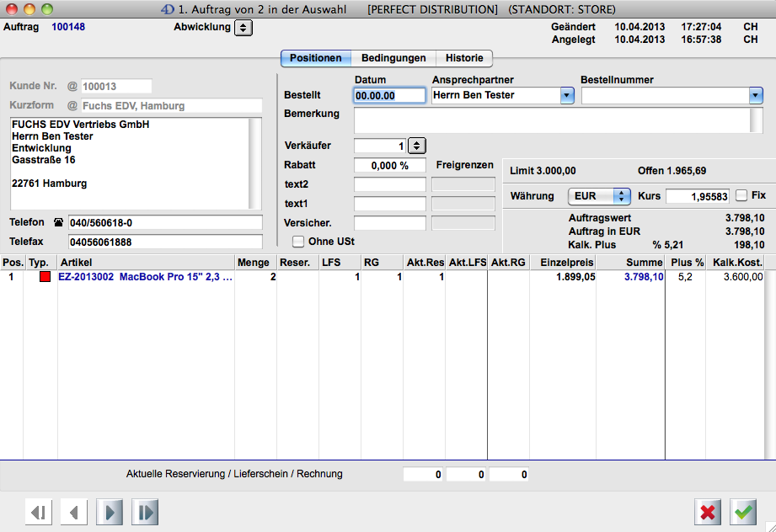Go to the next record
The width and height of the screenshot is (776, 532).
(110, 512)
